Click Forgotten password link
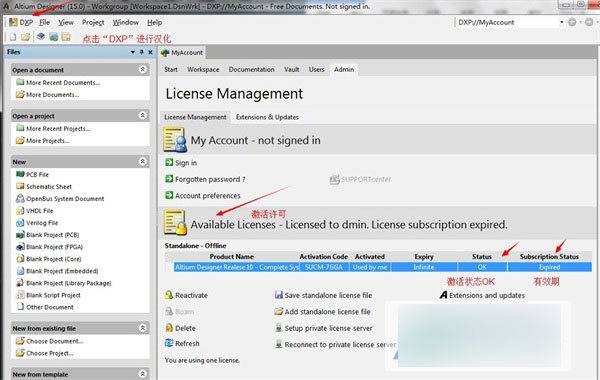Screen dimensions: 600x380 tap(210, 179)
